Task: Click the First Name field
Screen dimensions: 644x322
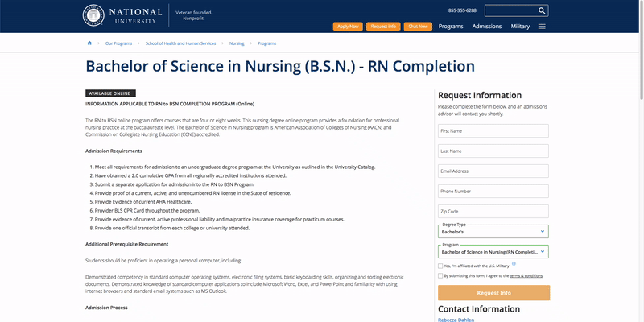Action: pyautogui.click(x=493, y=131)
